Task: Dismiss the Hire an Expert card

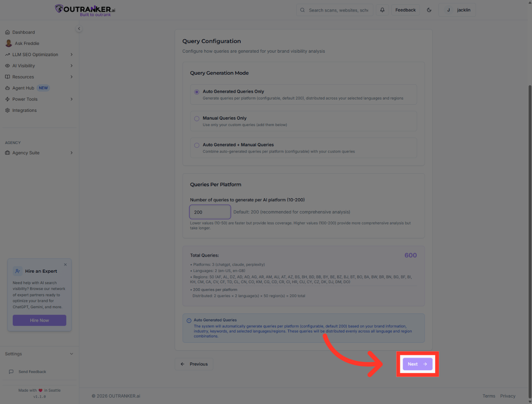Action: point(65,264)
